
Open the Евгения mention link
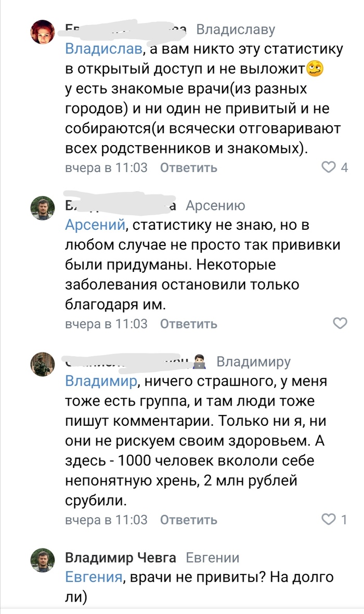[x=94, y=577]
